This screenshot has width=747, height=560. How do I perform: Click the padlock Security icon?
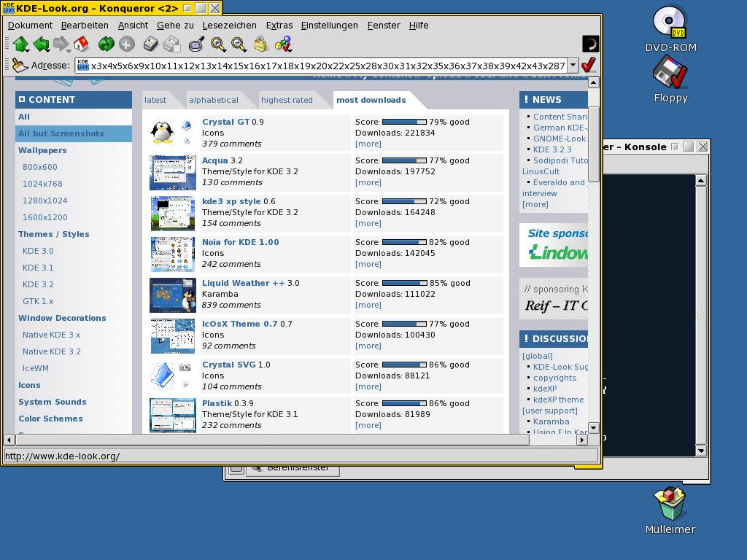[x=260, y=44]
